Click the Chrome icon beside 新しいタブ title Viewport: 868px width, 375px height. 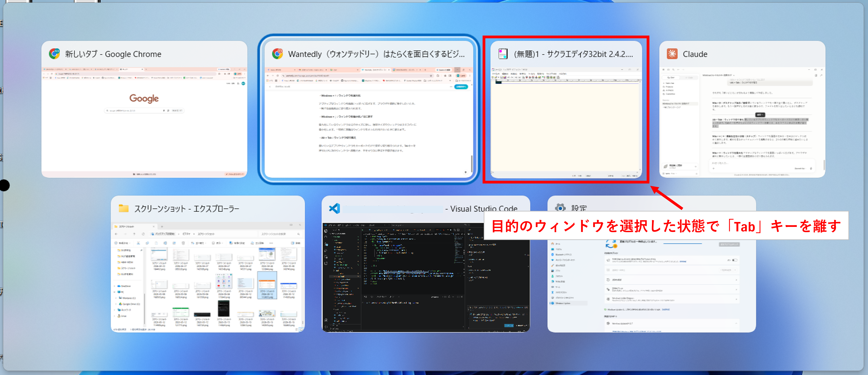(x=54, y=54)
